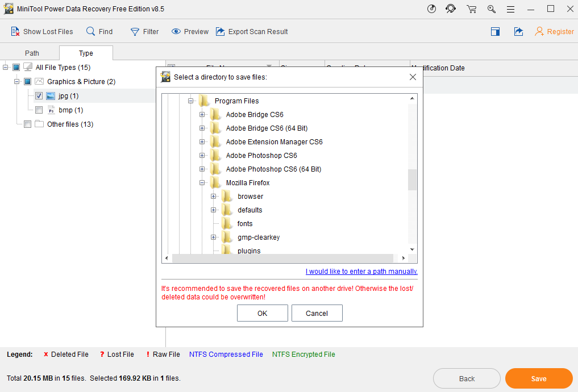Open the hamburger menu in title bar
The width and height of the screenshot is (578, 392).
point(511,9)
